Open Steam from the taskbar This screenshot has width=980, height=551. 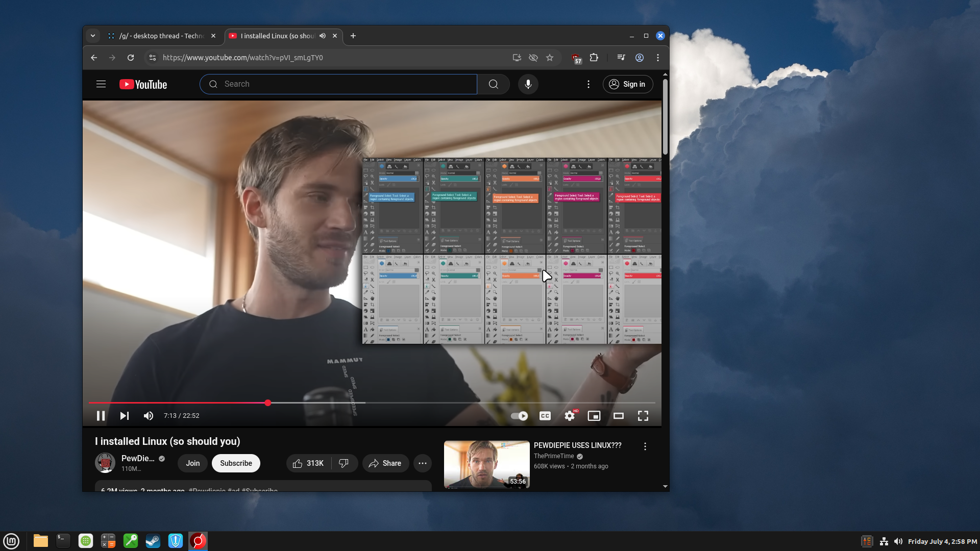[x=153, y=541]
